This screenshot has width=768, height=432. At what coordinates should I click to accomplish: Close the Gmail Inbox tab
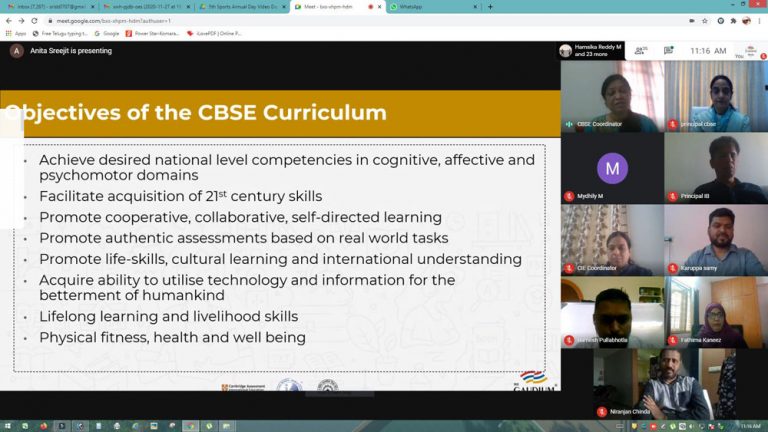click(92, 7)
